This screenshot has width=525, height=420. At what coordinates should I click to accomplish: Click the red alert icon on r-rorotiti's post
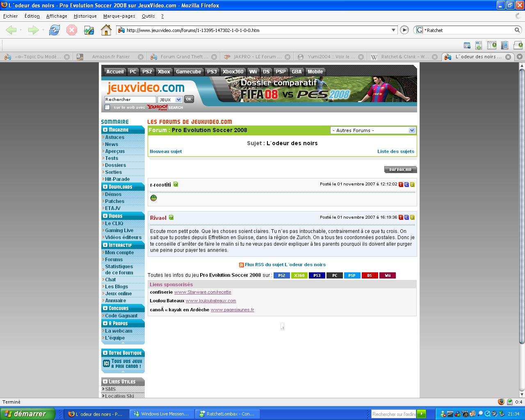401,185
